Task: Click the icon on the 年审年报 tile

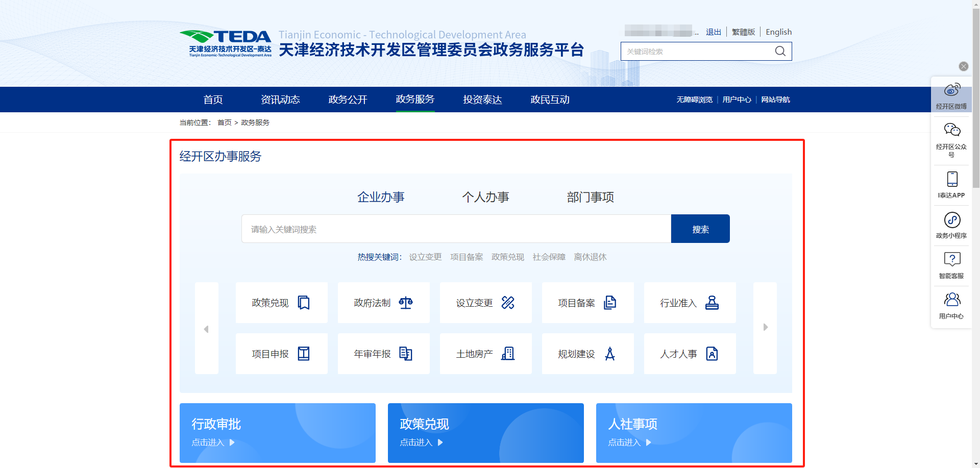Action: [406, 354]
